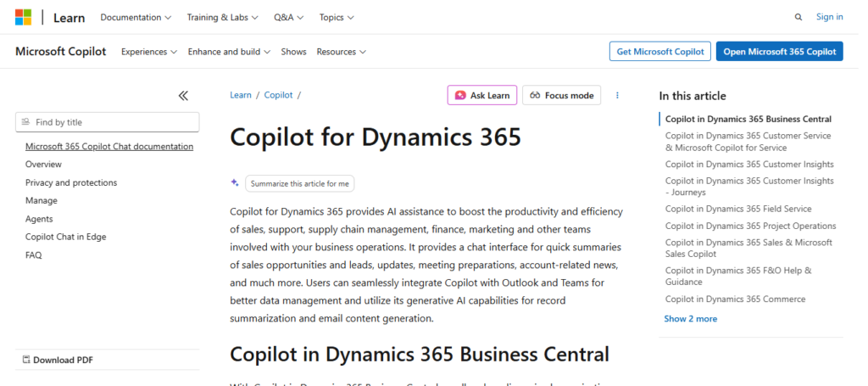Open the FAQ sidebar item
The image size is (868, 386).
pyautogui.click(x=33, y=255)
